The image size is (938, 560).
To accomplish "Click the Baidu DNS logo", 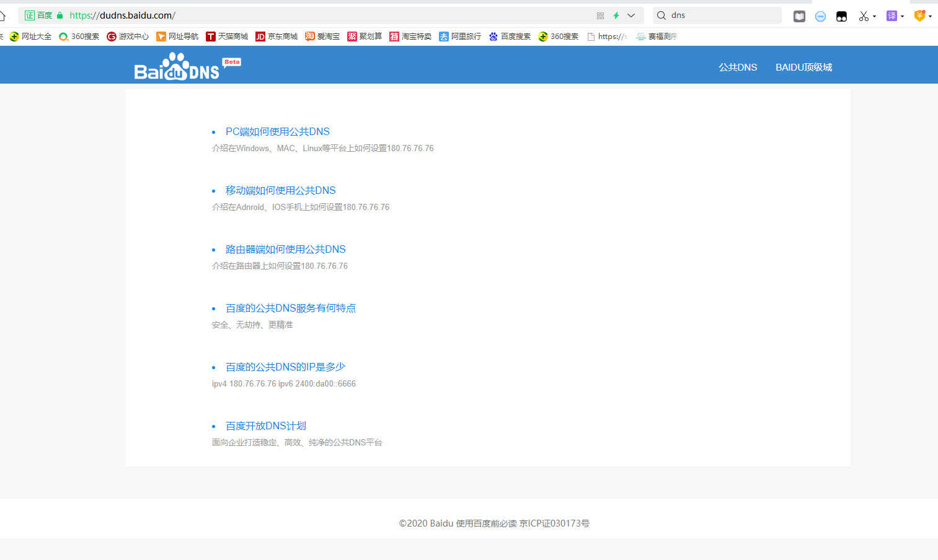I will [186, 67].
